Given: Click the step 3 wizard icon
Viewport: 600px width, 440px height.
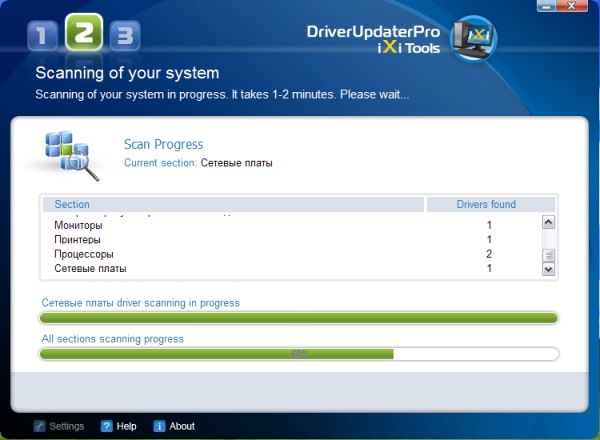Looking at the screenshot, I should [123, 37].
